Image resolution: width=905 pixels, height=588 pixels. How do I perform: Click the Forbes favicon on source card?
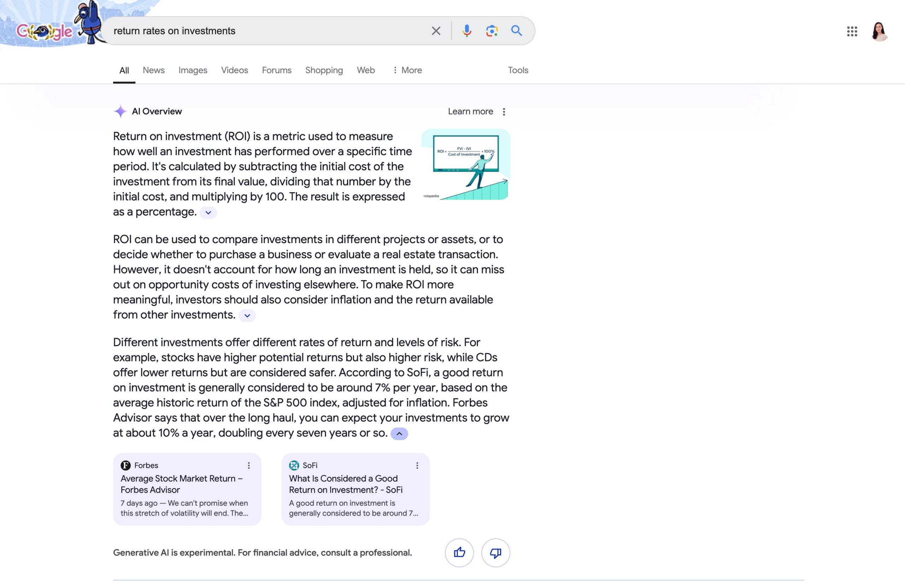coord(125,465)
